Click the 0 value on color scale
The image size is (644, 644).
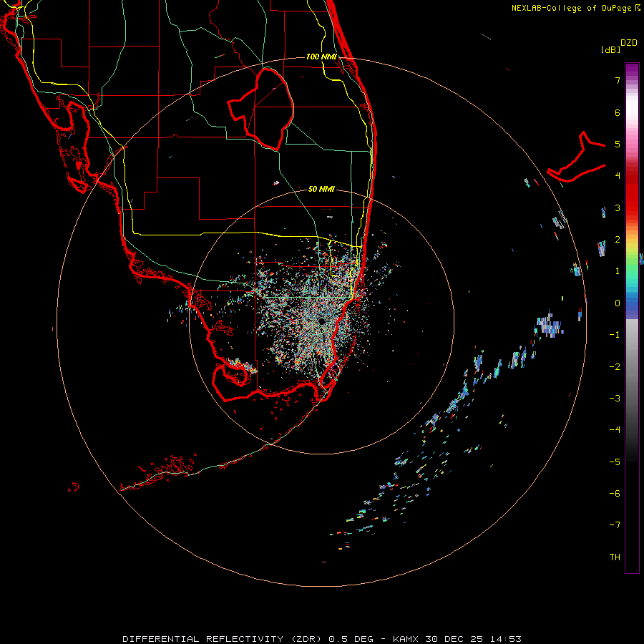[618, 303]
